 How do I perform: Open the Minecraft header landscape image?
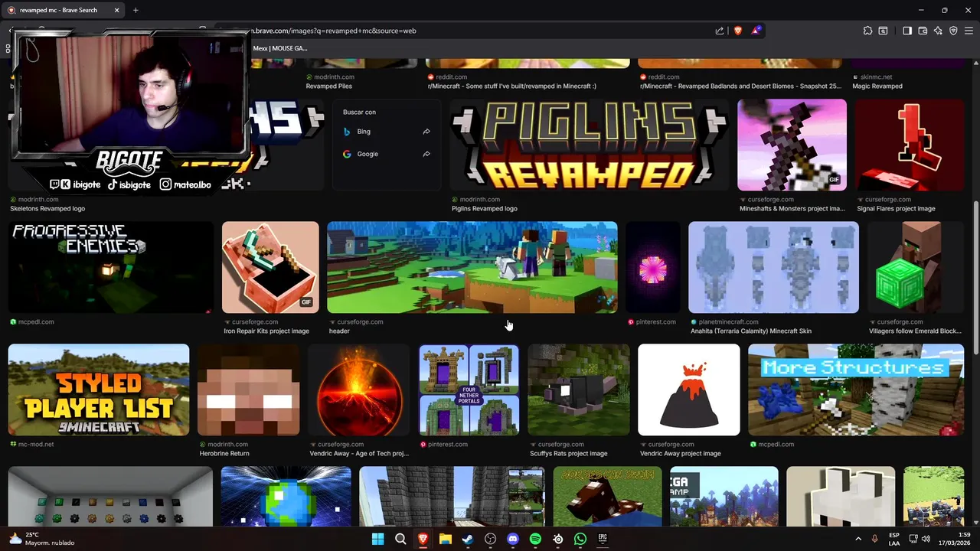coord(472,267)
